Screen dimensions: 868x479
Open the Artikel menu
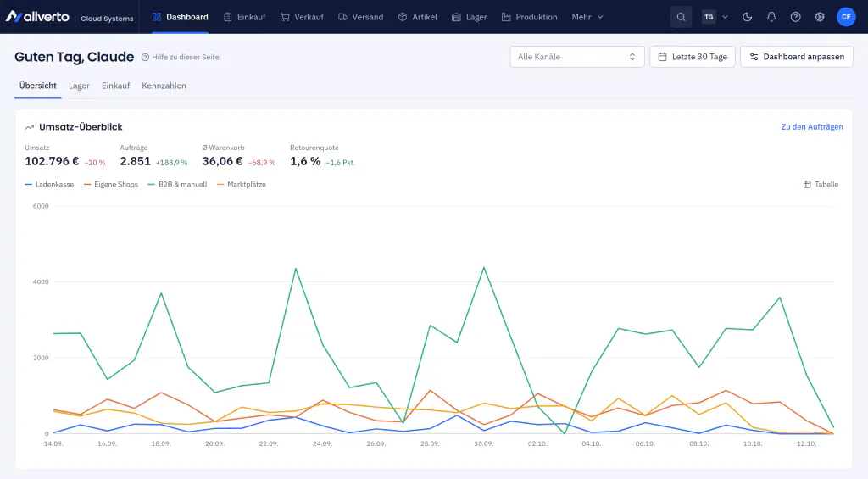(417, 17)
